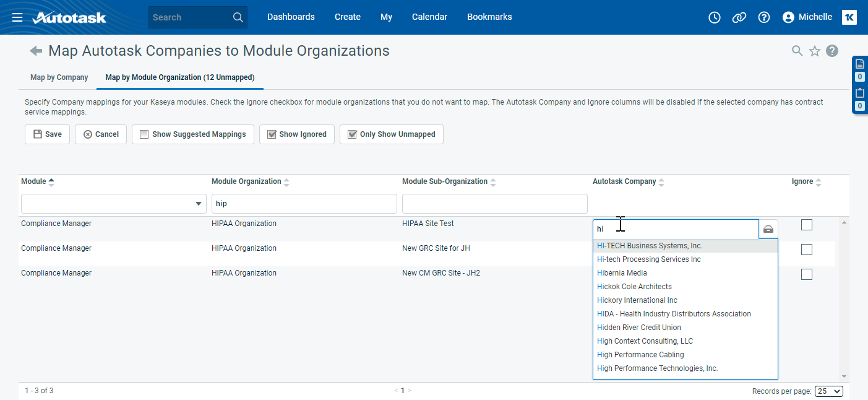Click HIPAA Site Test cell

428,224
